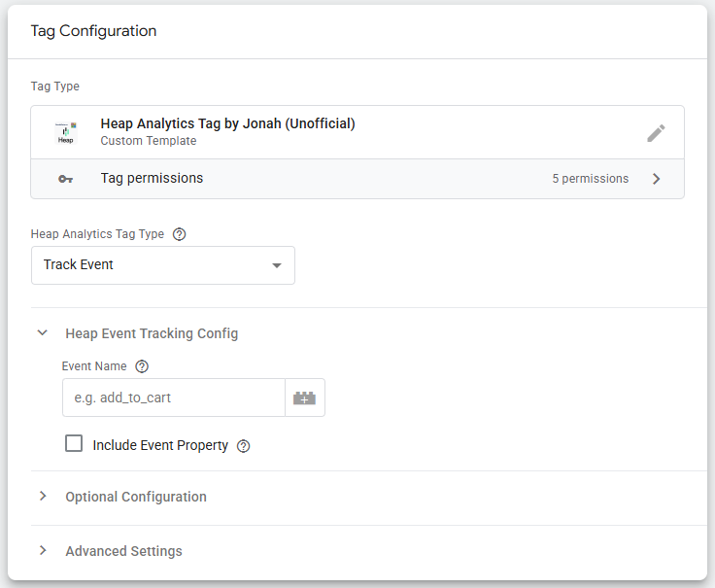Open the Tag permissions row
Image resolution: width=715 pixels, height=588 pixels.
(x=357, y=179)
